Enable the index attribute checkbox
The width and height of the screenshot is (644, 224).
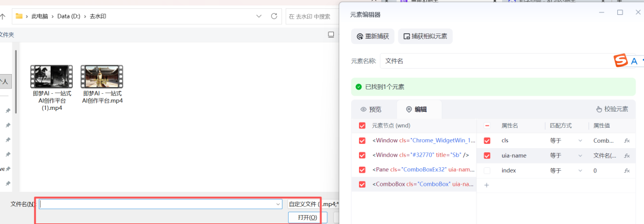[x=487, y=170]
